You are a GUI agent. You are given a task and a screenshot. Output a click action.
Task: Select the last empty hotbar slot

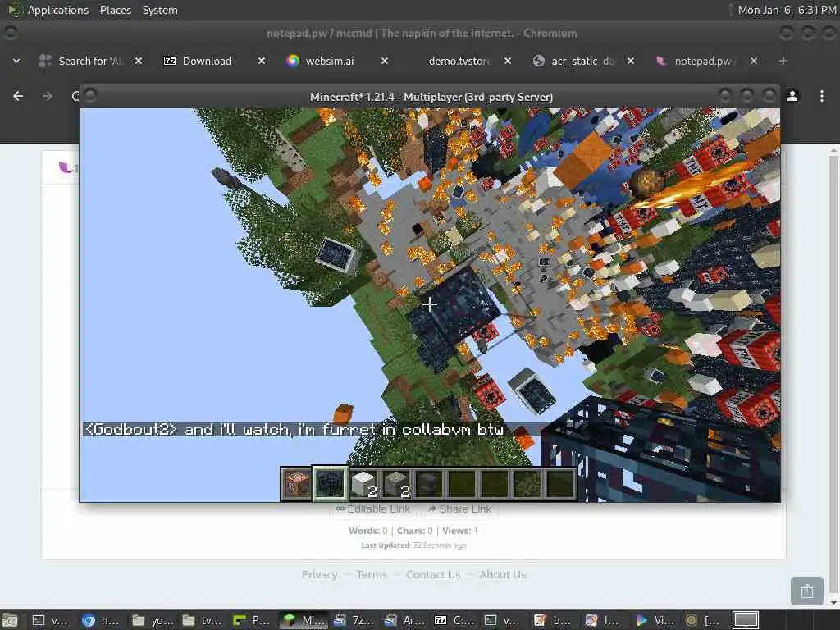(560, 483)
